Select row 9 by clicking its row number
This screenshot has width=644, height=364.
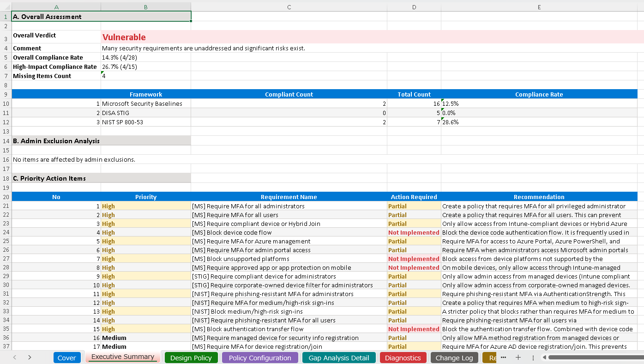[x=5, y=94]
